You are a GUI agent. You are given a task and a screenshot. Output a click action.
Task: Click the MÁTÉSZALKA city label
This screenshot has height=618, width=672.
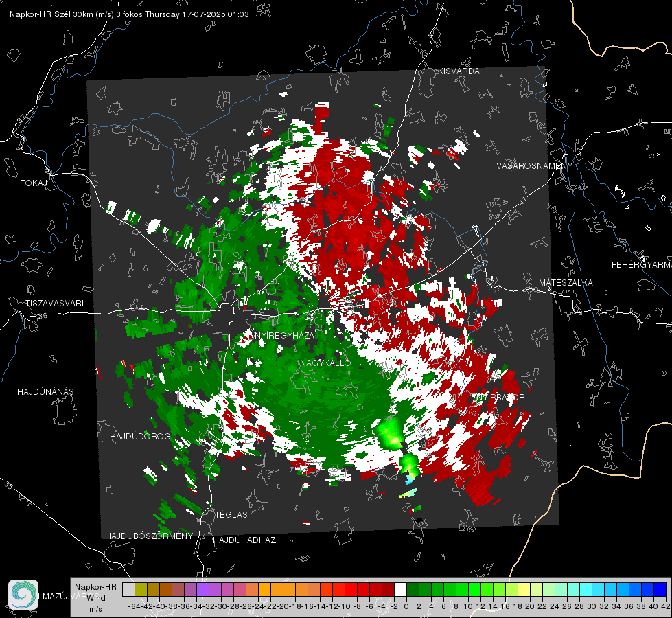pyautogui.click(x=566, y=283)
